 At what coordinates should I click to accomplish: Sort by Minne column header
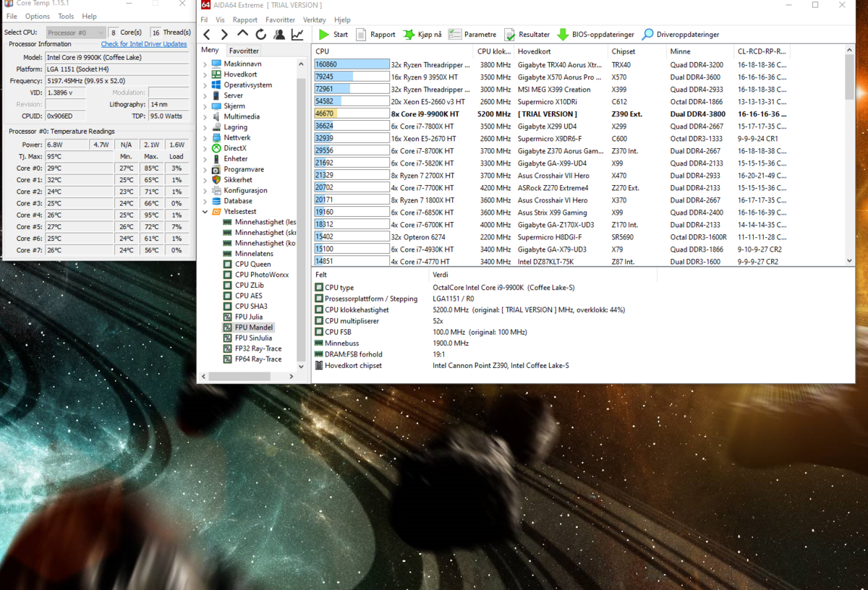(x=700, y=51)
